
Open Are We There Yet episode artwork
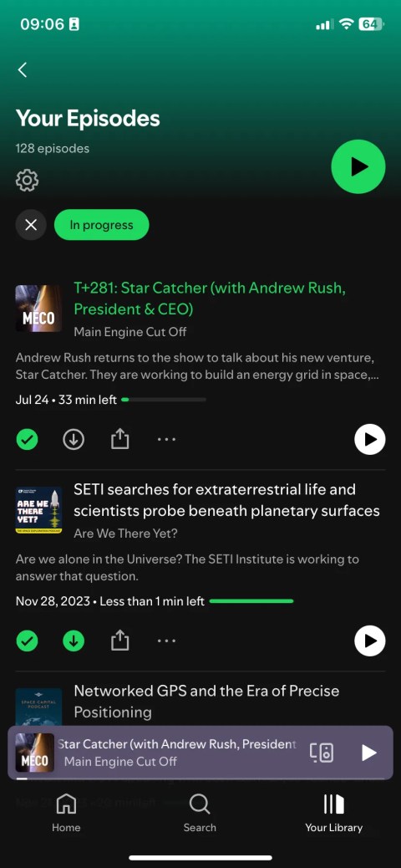[x=38, y=510]
